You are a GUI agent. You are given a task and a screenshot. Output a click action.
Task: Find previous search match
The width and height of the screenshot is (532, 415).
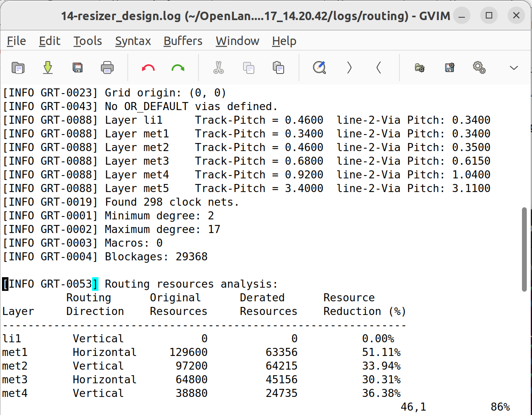pos(378,67)
